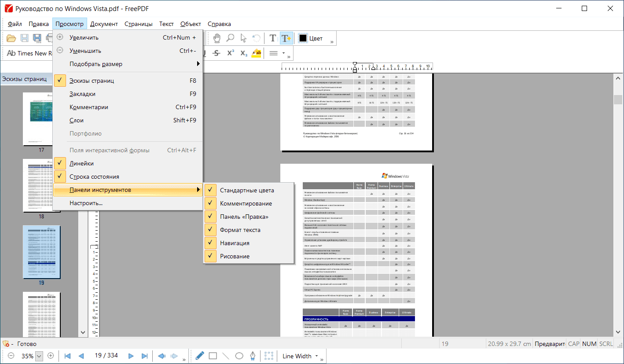The image size is (624, 364).
Task: Select the Pen nib drawing tool
Action: click(x=253, y=356)
